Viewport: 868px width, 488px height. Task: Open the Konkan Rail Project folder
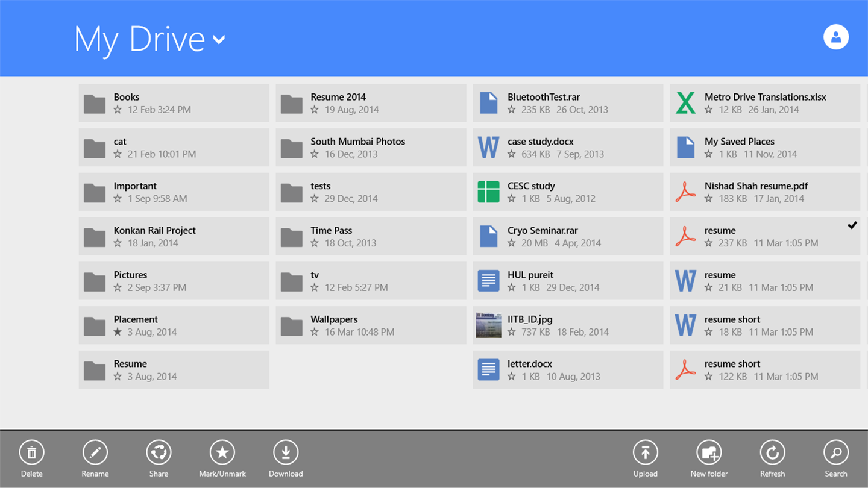coord(174,236)
